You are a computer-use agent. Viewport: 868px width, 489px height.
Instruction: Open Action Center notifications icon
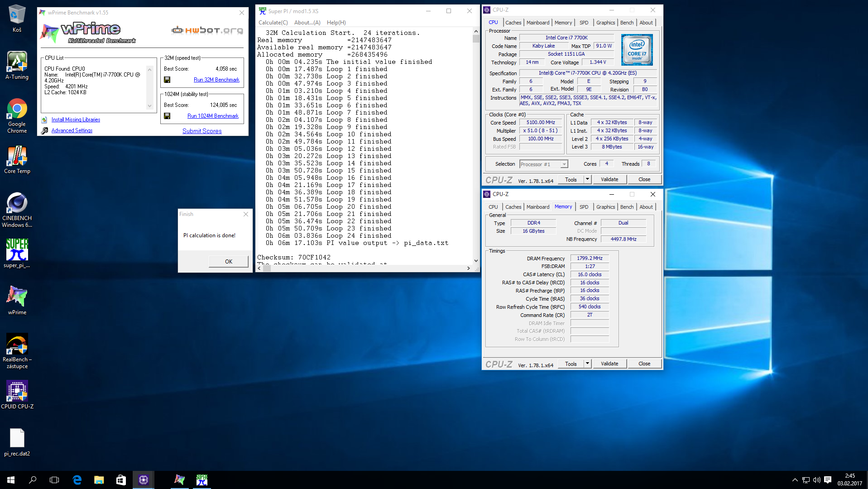click(828, 480)
